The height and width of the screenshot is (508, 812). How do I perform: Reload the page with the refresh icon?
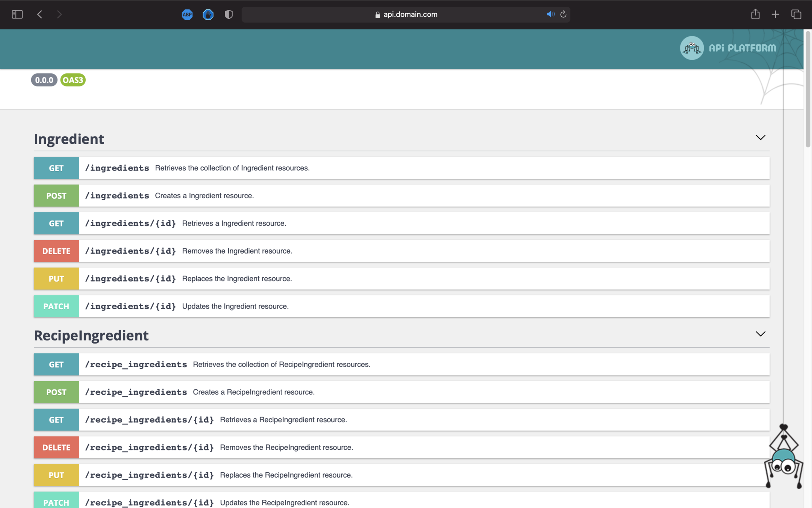563,14
